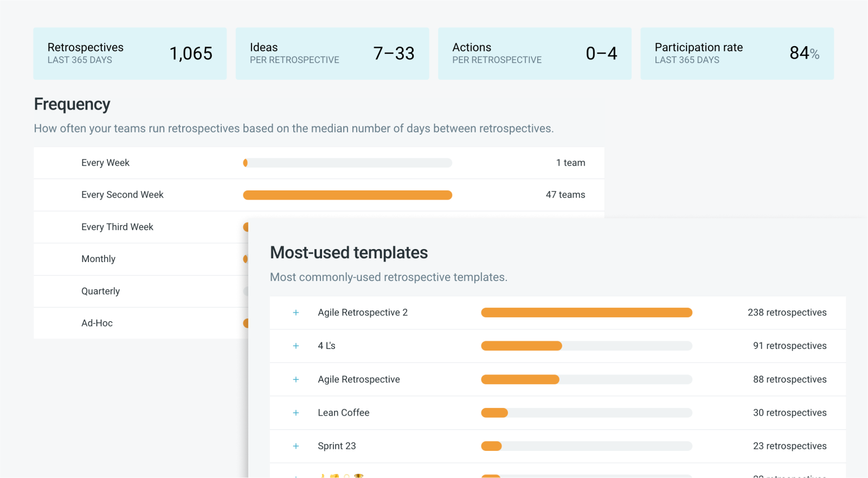Click the 'Frequency' section heading
Viewport: 868px width, 478px height.
(72, 104)
